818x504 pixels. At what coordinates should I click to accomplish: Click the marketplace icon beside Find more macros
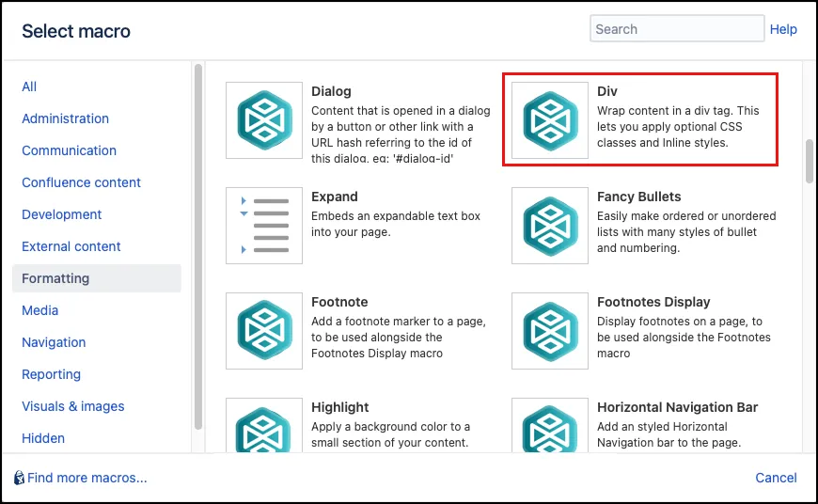(x=20, y=478)
